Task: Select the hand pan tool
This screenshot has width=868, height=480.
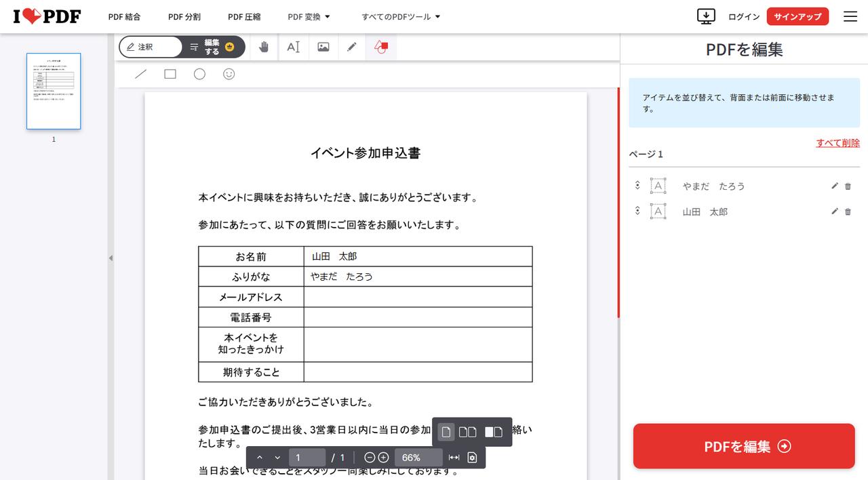Action: pyautogui.click(x=264, y=47)
